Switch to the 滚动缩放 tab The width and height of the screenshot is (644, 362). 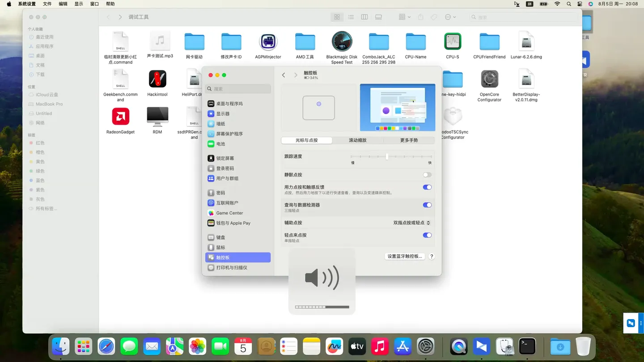[x=357, y=140]
